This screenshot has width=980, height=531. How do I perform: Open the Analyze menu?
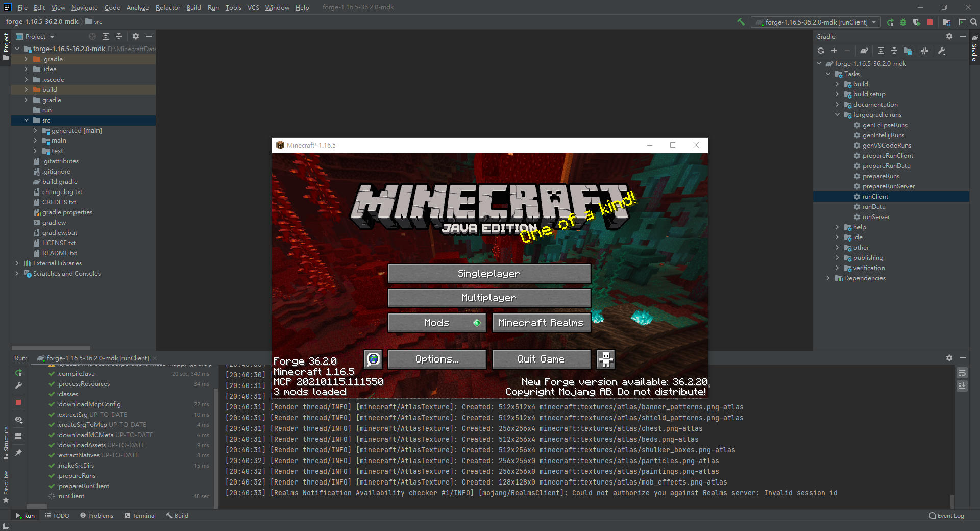137,7
